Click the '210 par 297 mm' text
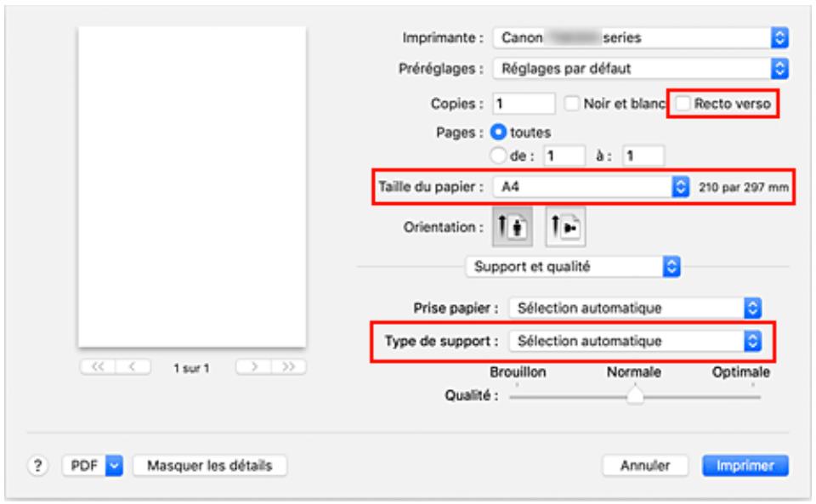This screenshot has height=504, width=816. [743, 187]
